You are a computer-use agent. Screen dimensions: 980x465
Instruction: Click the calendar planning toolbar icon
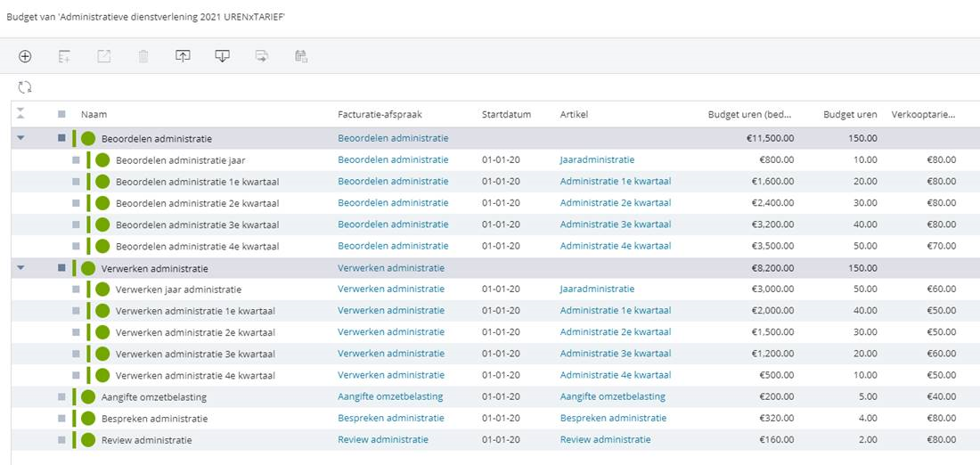click(301, 56)
